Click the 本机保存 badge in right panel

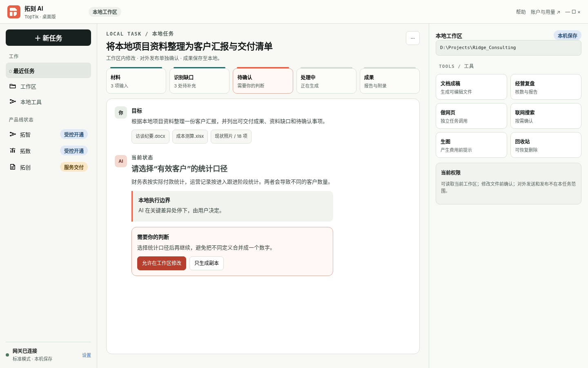pyautogui.click(x=568, y=36)
